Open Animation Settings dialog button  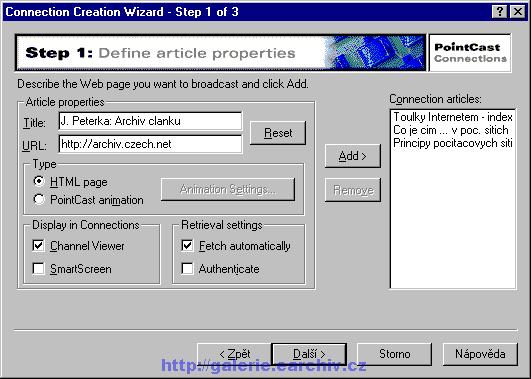point(228,189)
